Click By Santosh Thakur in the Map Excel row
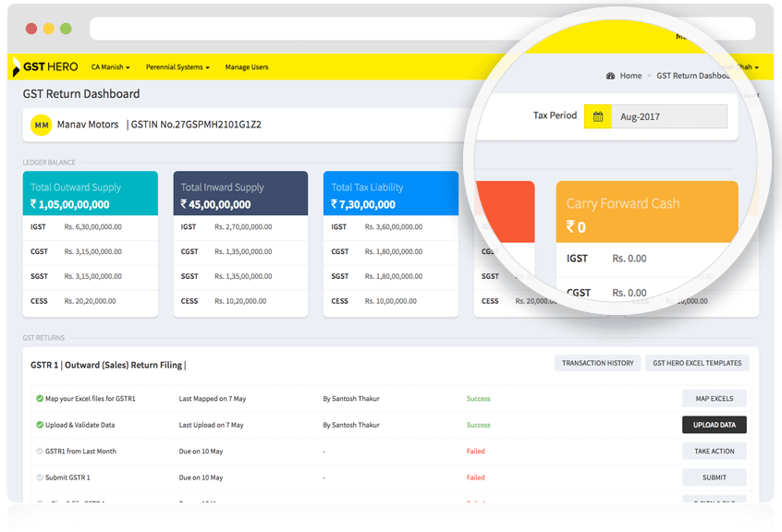Viewport: 782px width, 532px height. [x=351, y=398]
